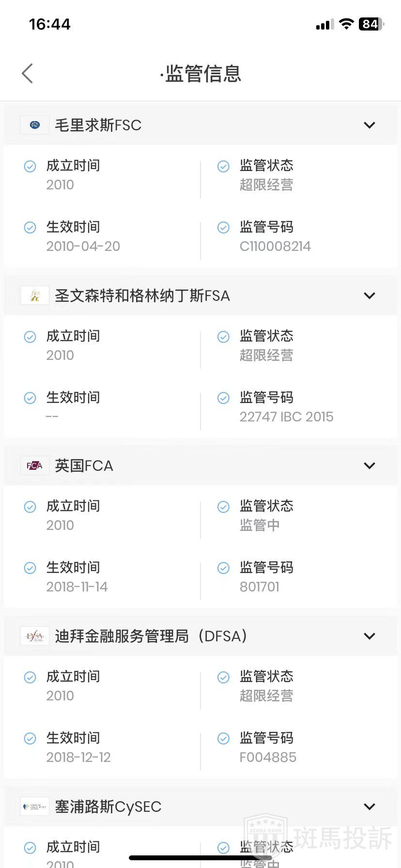The image size is (401, 868).
Task: Select the 英国FCA section header title
Action: (x=84, y=465)
